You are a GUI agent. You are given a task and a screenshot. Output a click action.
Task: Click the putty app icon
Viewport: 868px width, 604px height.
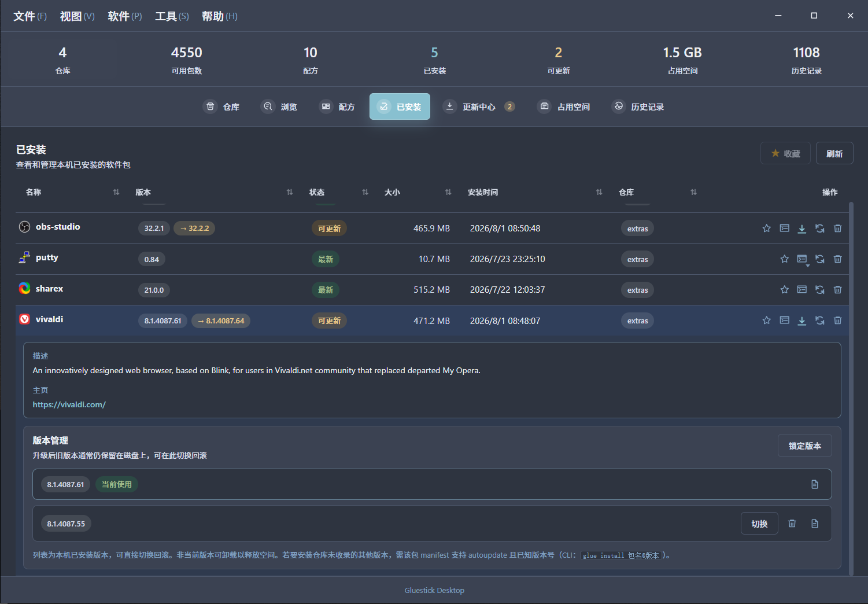click(x=24, y=257)
